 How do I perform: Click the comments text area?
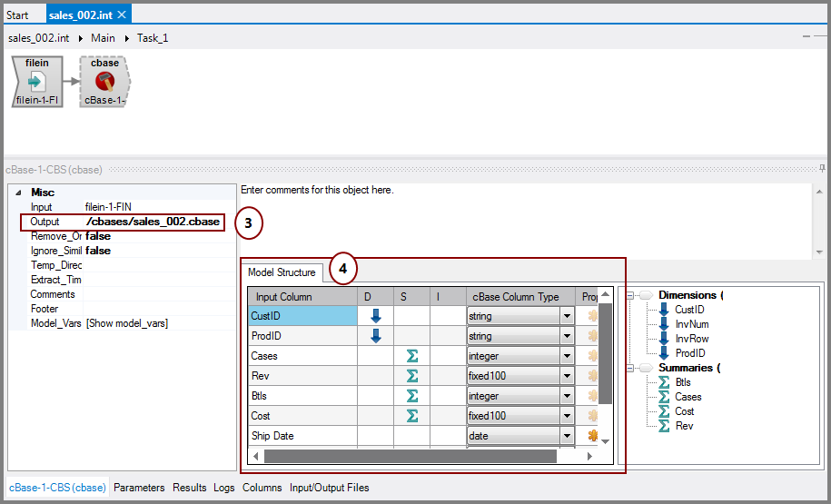[525, 221]
